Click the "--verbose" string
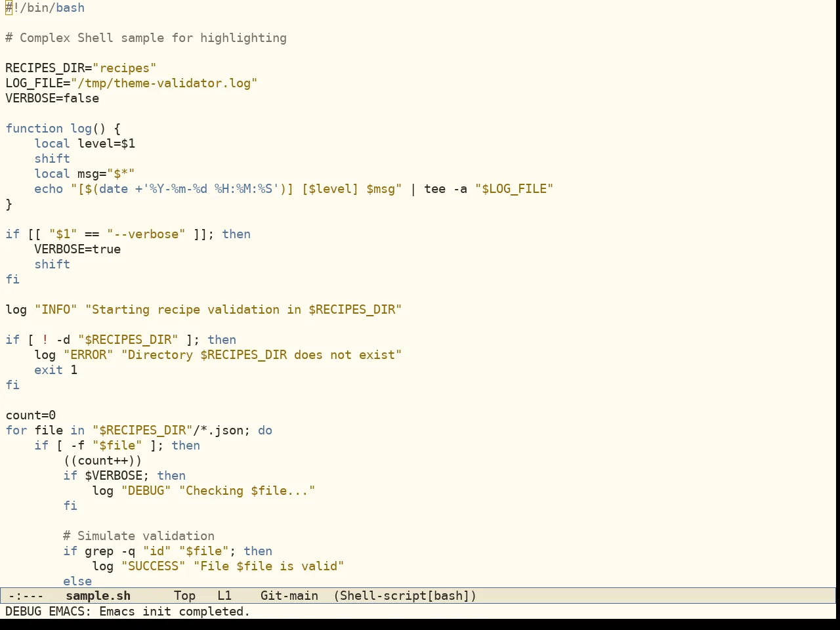 point(146,234)
